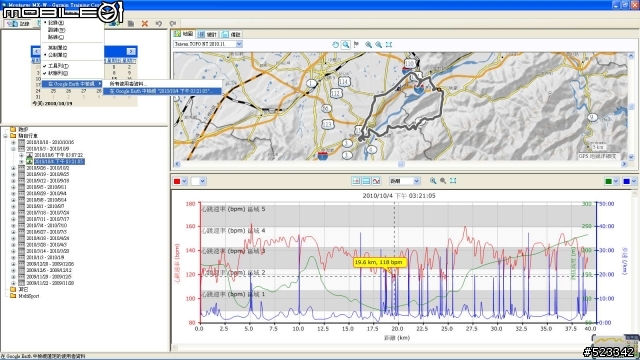The width and height of the screenshot is (640, 360).
Task: Click the redo arrow in the toolbar
Action: pyautogui.click(x=173, y=24)
